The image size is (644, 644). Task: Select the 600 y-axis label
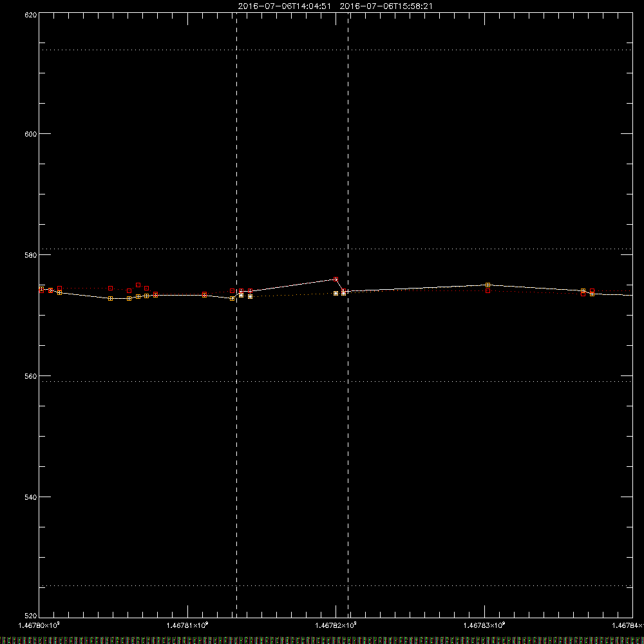31,135
